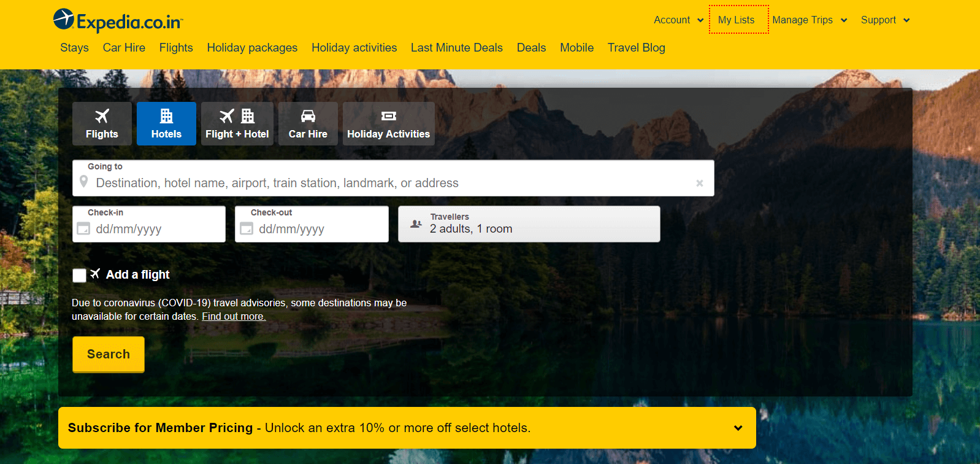Open the Stays navigation link
Screen dimensions: 980x464
tap(74, 48)
